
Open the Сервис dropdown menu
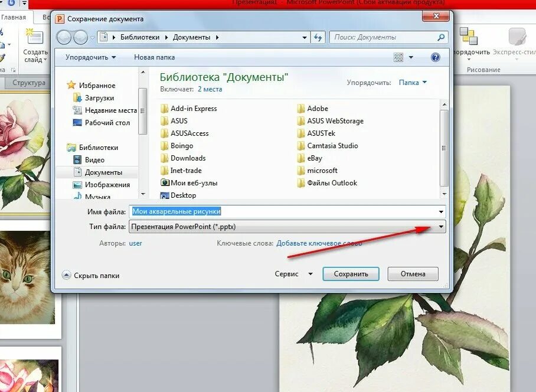(x=293, y=274)
